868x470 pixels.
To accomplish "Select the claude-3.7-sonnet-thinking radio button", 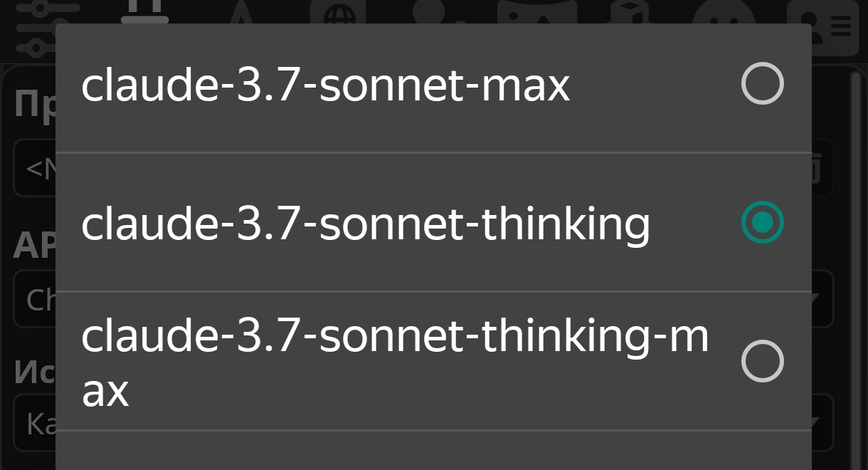I will click(762, 222).
